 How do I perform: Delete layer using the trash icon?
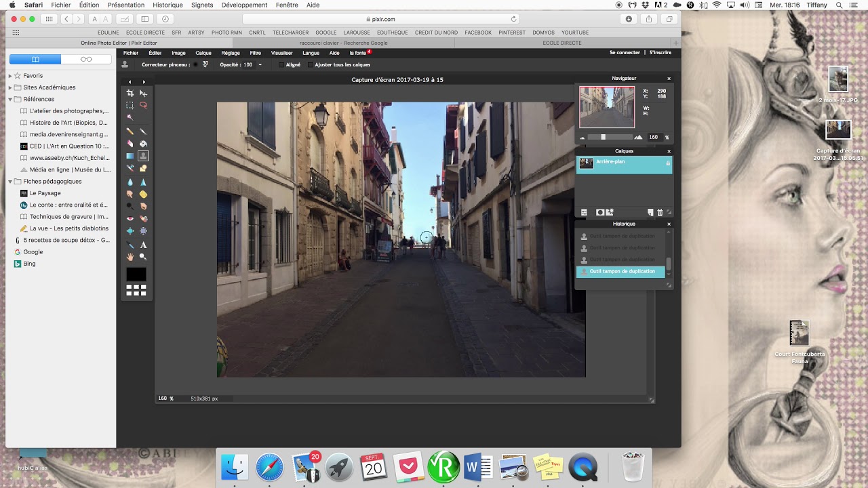click(660, 213)
